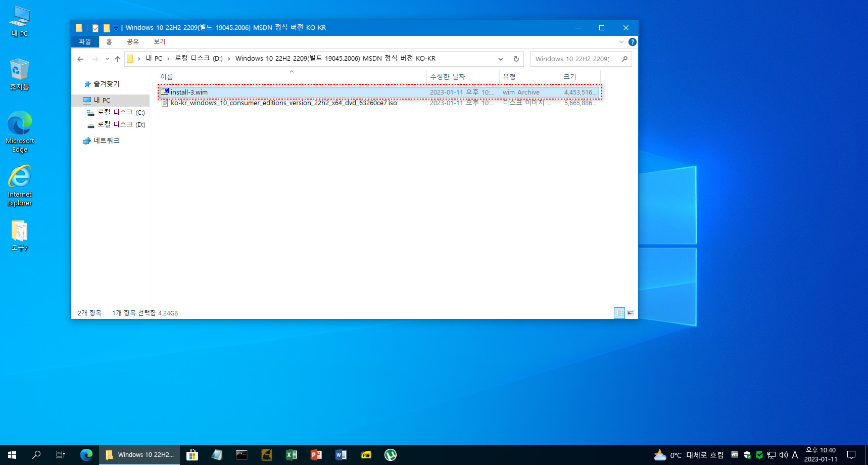Launch Edge from the taskbar
The image size is (868, 465).
click(x=86, y=455)
